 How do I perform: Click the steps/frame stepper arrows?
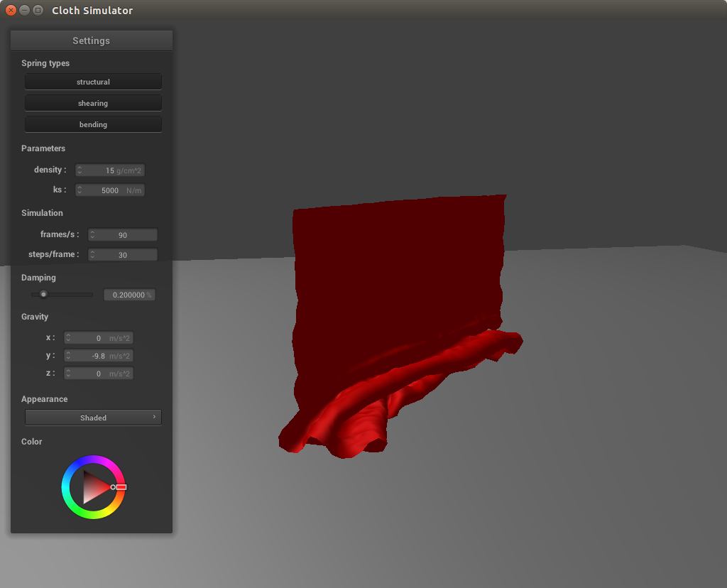tap(92, 255)
